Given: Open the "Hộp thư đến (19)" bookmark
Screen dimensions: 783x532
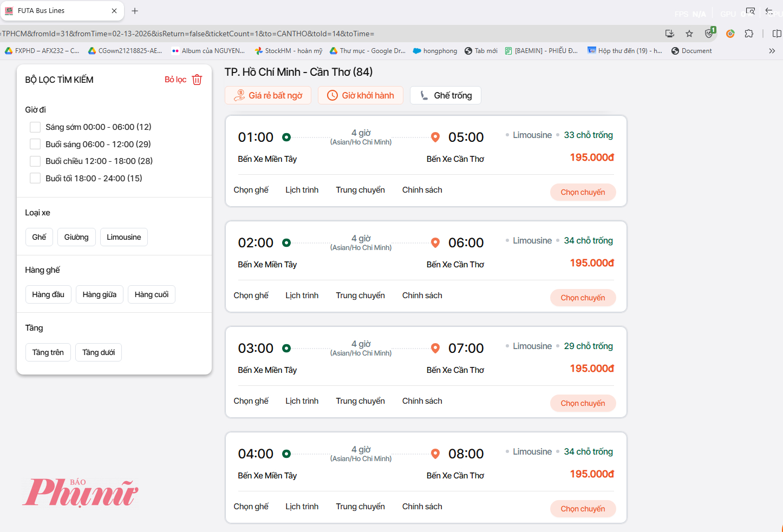Looking at the screenshot, I should (625, 51).
